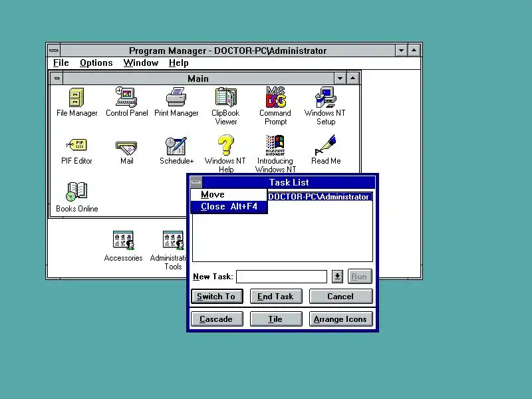
Task: Click the New Task input field
Action: pos(281,277)
